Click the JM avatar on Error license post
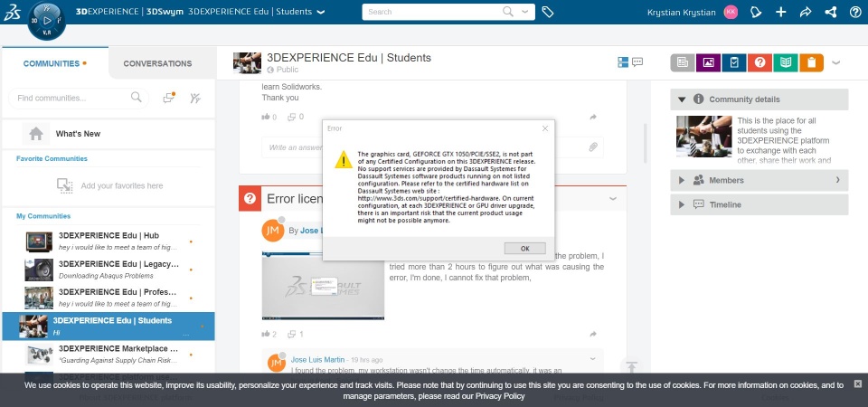 (x=272, y=231)
